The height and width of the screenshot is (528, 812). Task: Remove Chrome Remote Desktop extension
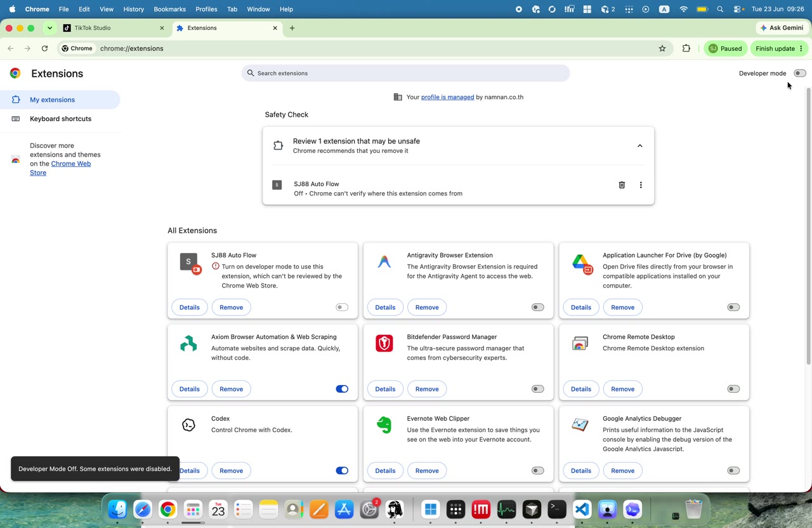click(x=622, y=389)
